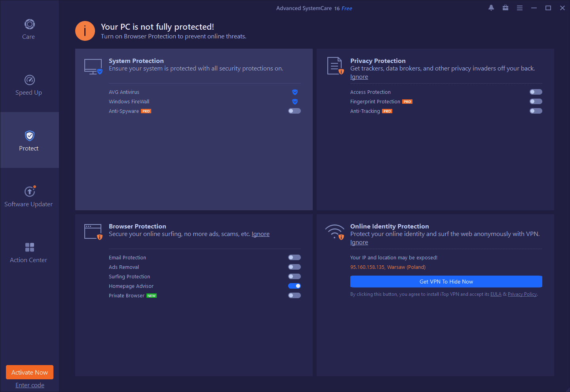
Task: Click the Windows FireWall shield status icon
Action: (x=295, y=102)
